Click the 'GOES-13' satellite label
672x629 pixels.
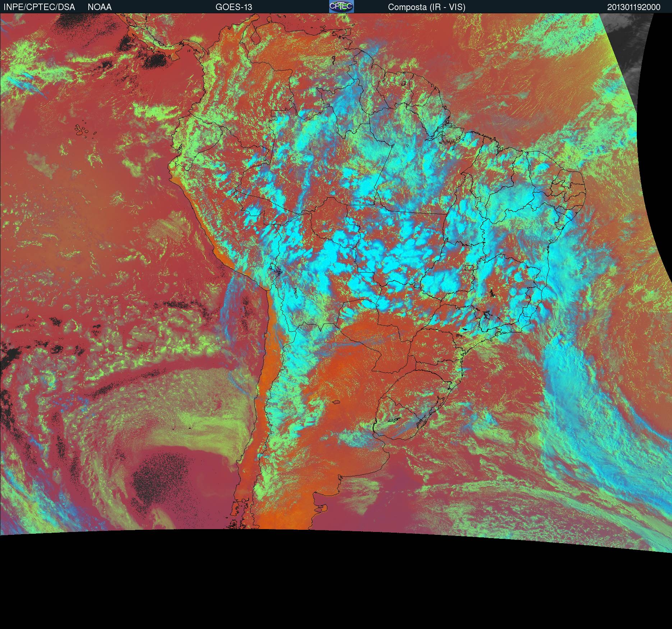pyautogui.click(x=234, y=7)
